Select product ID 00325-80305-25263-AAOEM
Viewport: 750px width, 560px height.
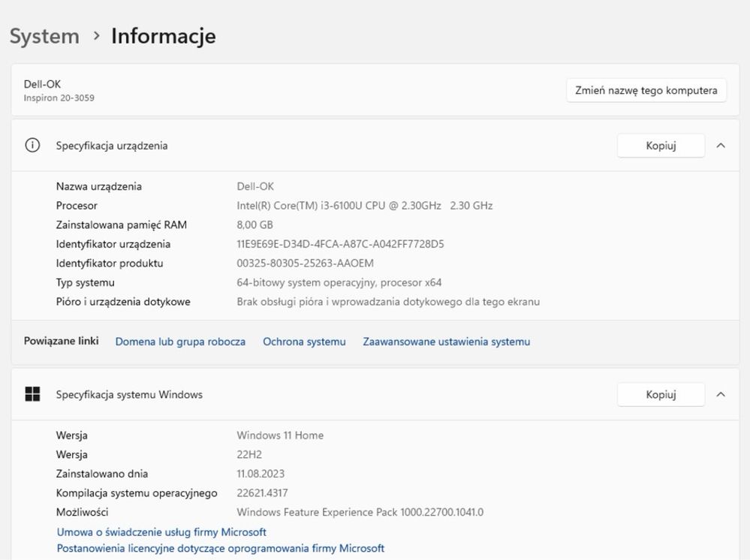click(305, 263)
